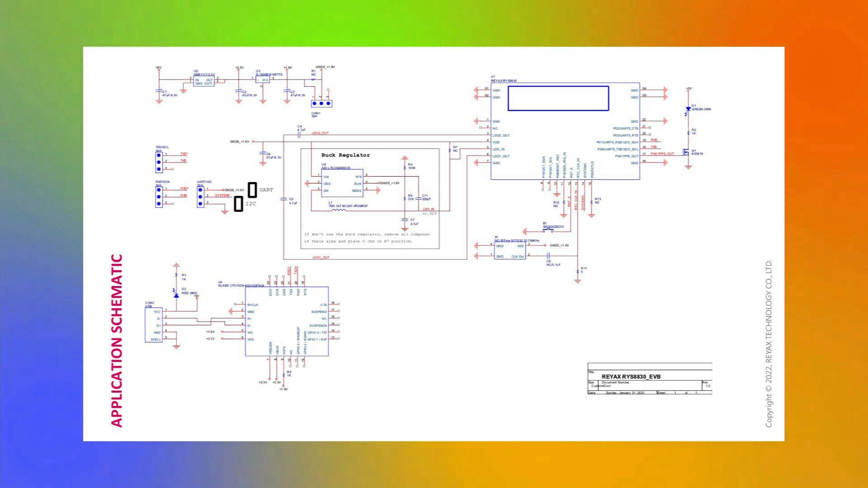Click the 'RXD1' net label on RXD/SDA header

[184, 188]
